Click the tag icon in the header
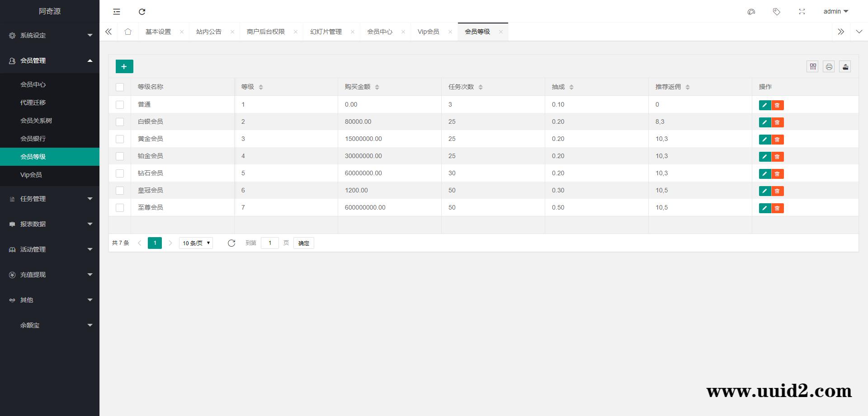 777,12
